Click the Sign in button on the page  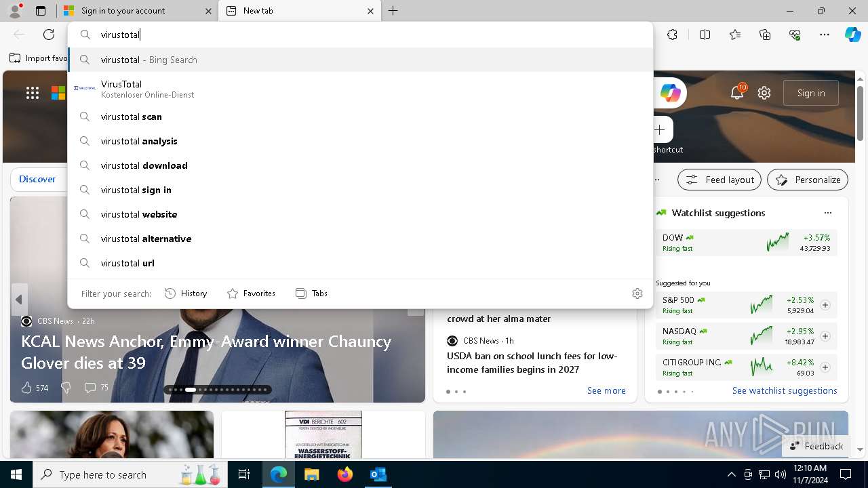click(811, 93)
